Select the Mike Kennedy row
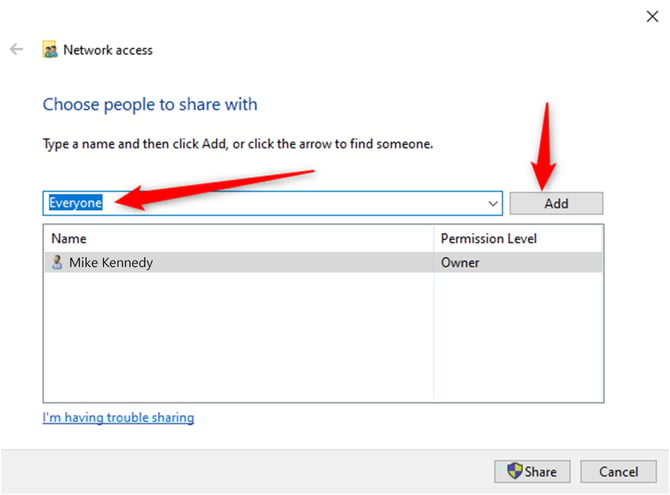Screen dimensions: 670x495 (x=240, y=262)
